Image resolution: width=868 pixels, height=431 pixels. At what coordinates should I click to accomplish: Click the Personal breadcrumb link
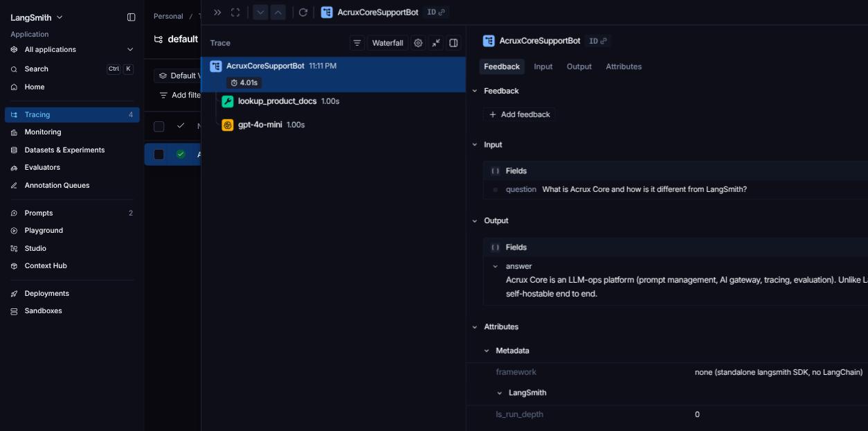(x=168, y=16)
